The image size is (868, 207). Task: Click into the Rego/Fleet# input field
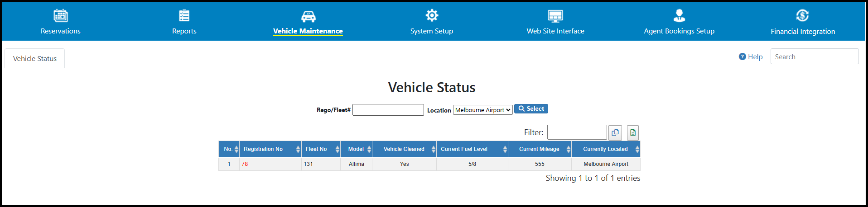388,110
